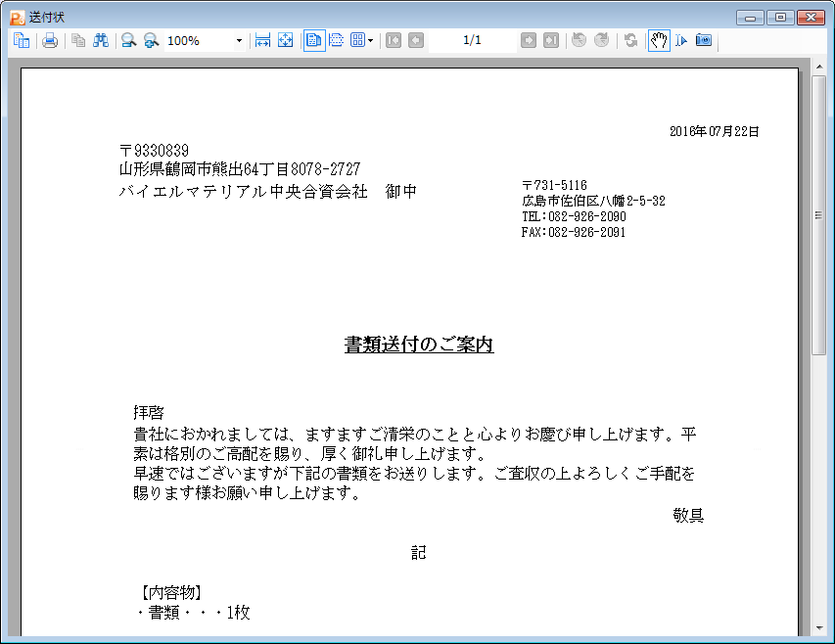Expand multiple pages layout arrow

point(371,41)
